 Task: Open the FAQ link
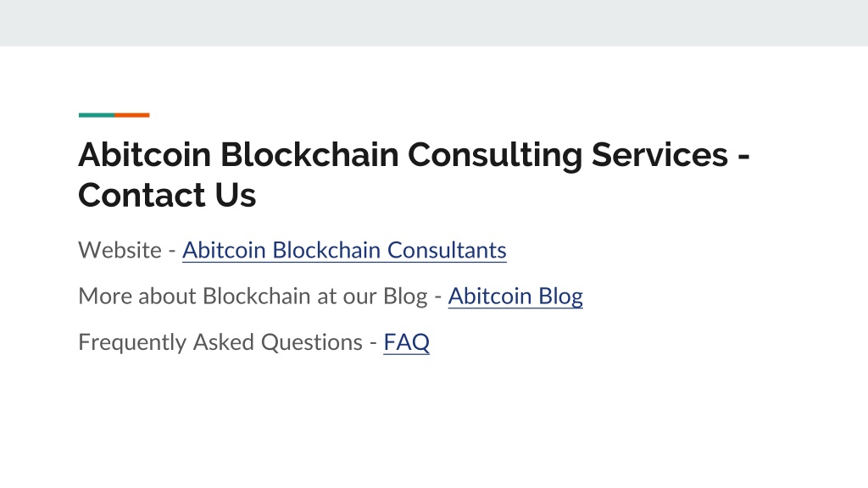[406, 342]
